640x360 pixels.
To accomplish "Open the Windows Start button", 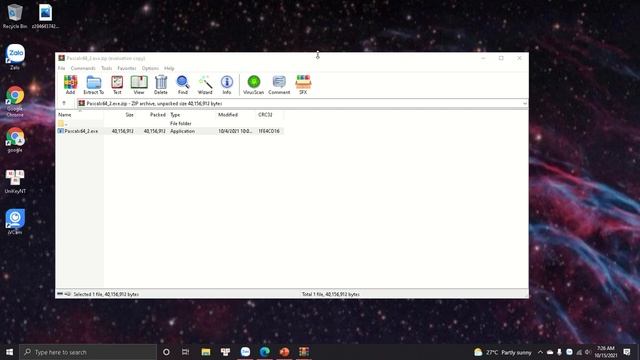I will [9, 352].
